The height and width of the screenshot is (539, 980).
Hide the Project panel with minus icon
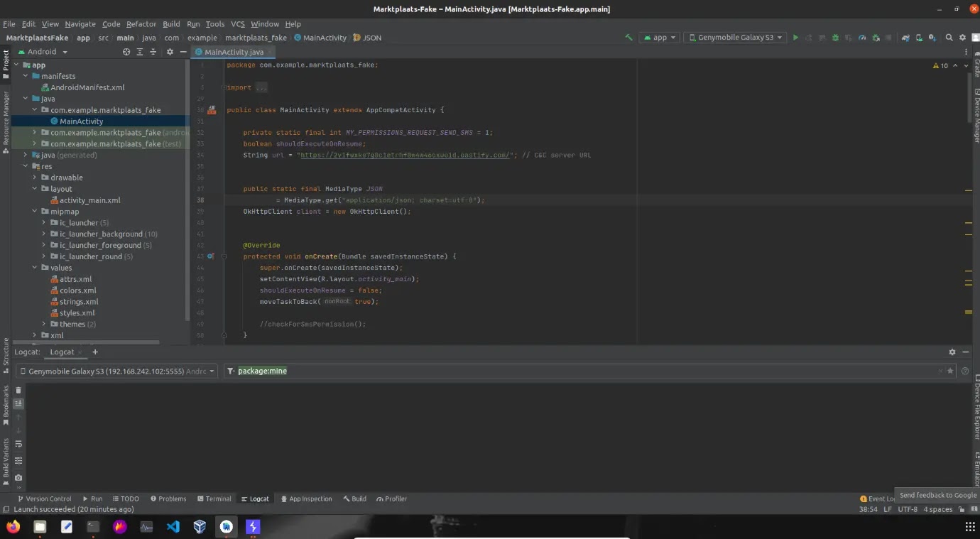click(183, 52)
